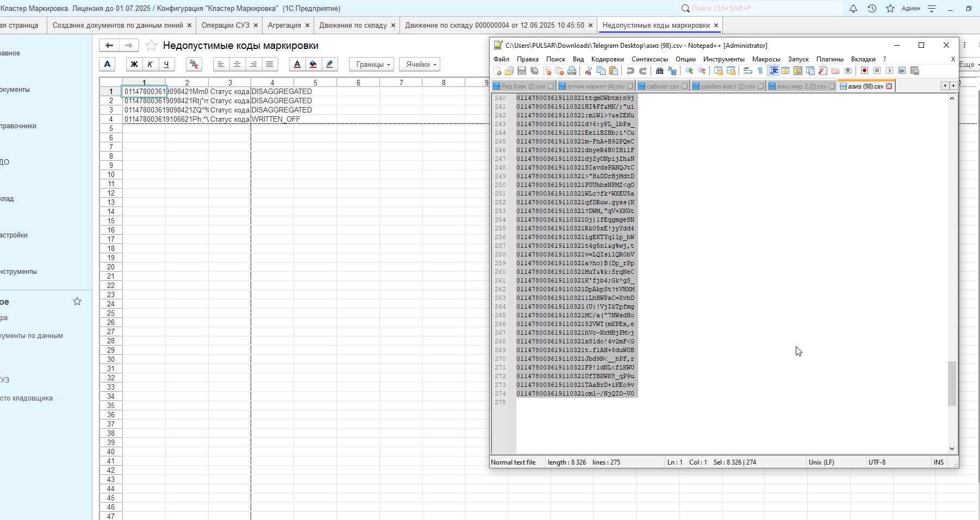Click the 1C back navigation arrow
Viewport: 980px width, 520px height.
click(x=109, y=46)
